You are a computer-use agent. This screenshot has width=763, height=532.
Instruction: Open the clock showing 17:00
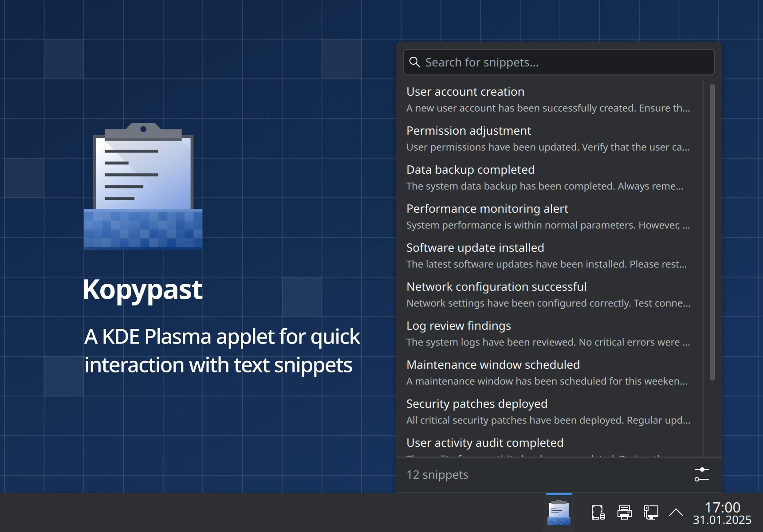pyautogui.click(x=722, y=513)
